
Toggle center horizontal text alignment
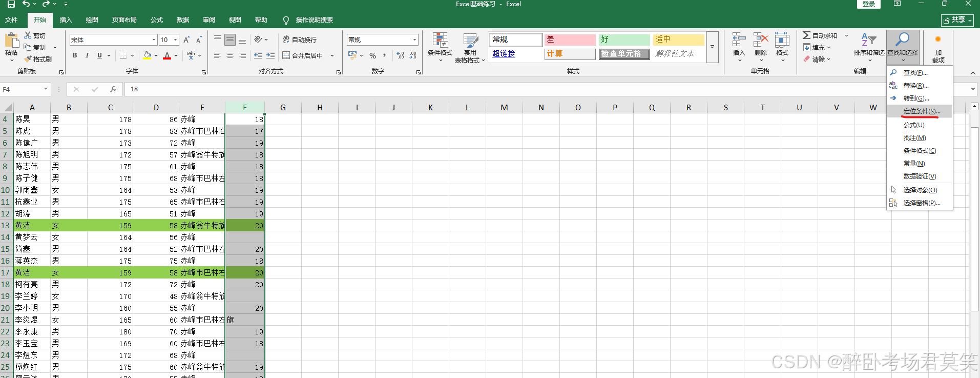pyautogui.click(x=230, y=55)
